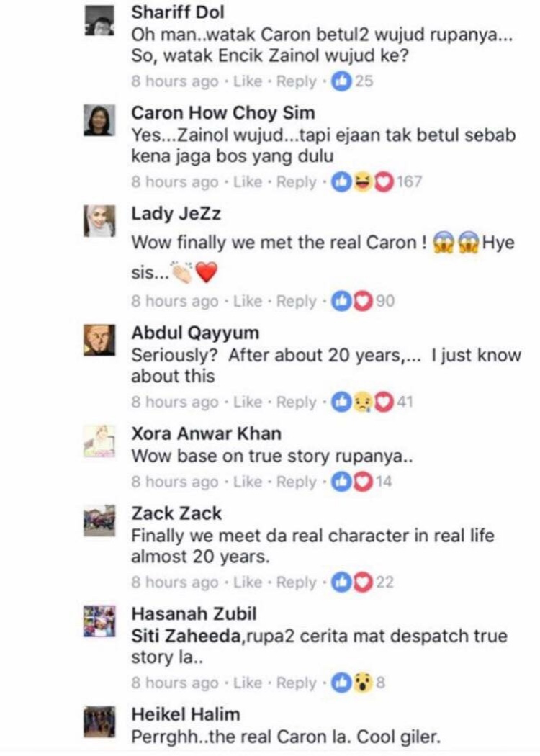Viewport: 540px width, 756px height.
Task: Open the reactions on Xora Anwar Khan's comment
Action: [x=361, y=482]
